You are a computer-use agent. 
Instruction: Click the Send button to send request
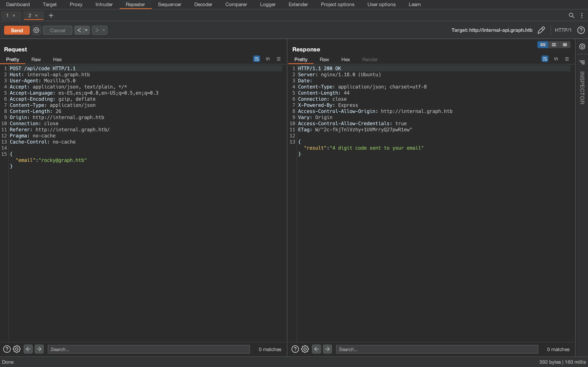point(17,30)
